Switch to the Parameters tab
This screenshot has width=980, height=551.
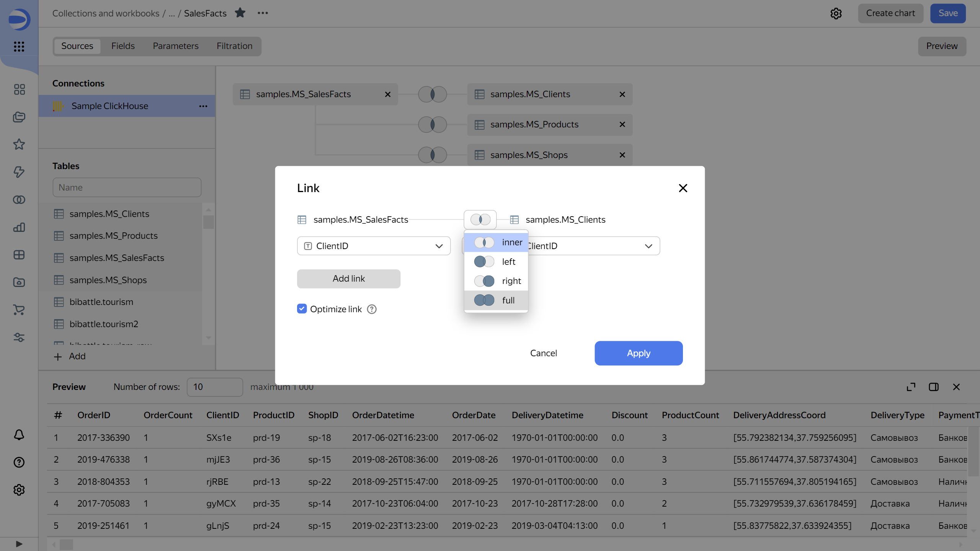pyautogui.click(x=175, y=46)
